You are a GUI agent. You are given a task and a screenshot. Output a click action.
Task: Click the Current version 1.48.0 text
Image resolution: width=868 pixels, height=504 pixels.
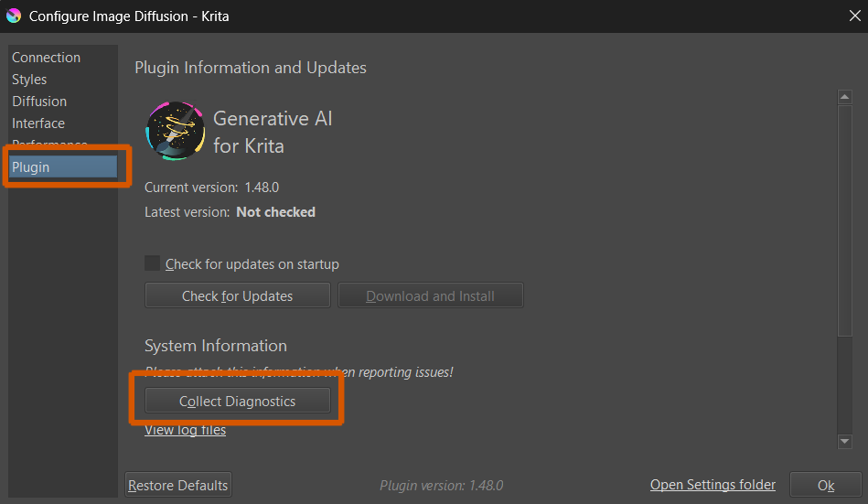tap(211, 188)
